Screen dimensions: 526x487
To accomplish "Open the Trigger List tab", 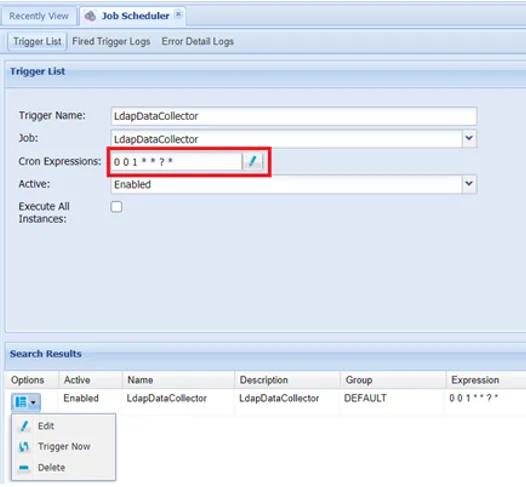I will pyautogui.click(x=37, y=42).
